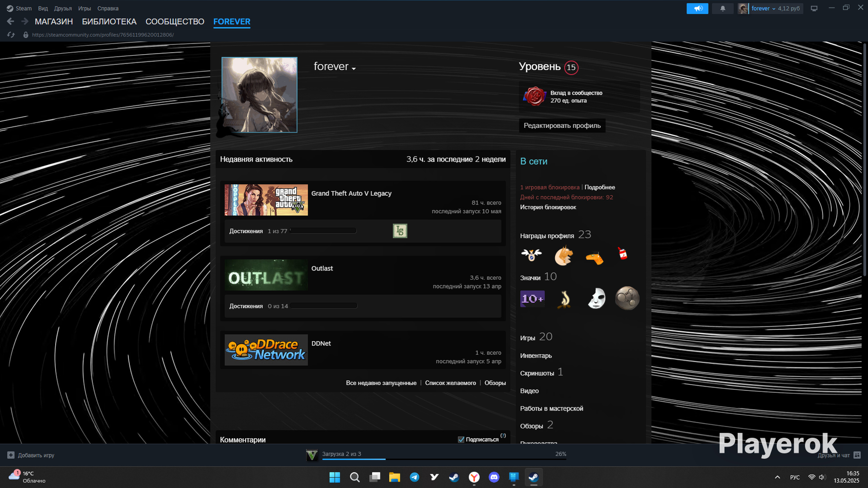This screenshot has height=488, width=868.
Task: Open the Игры games count link
Action: click(536, 337)
